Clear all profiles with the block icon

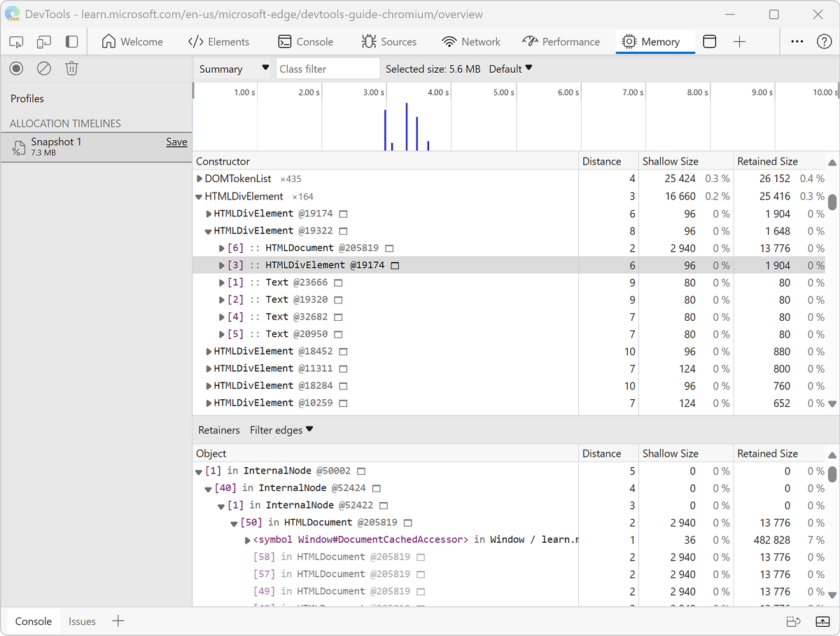(43, 68)
